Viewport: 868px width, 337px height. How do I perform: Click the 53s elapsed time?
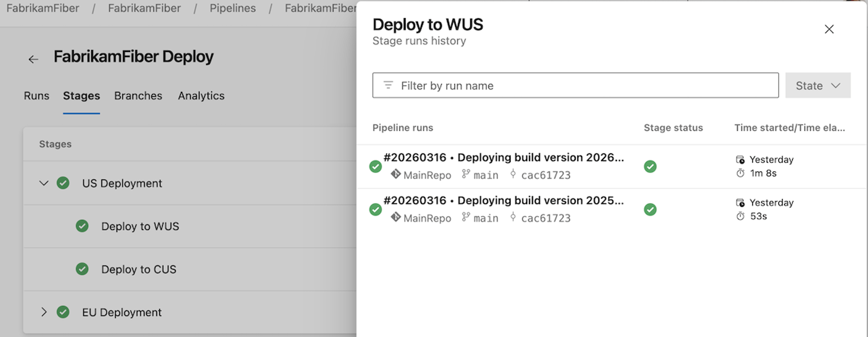click(x=759, y=216)
